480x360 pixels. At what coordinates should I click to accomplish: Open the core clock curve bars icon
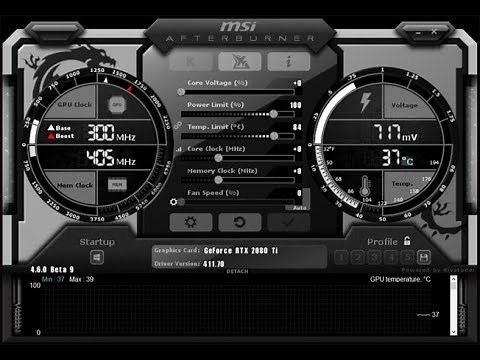point(179,149)
